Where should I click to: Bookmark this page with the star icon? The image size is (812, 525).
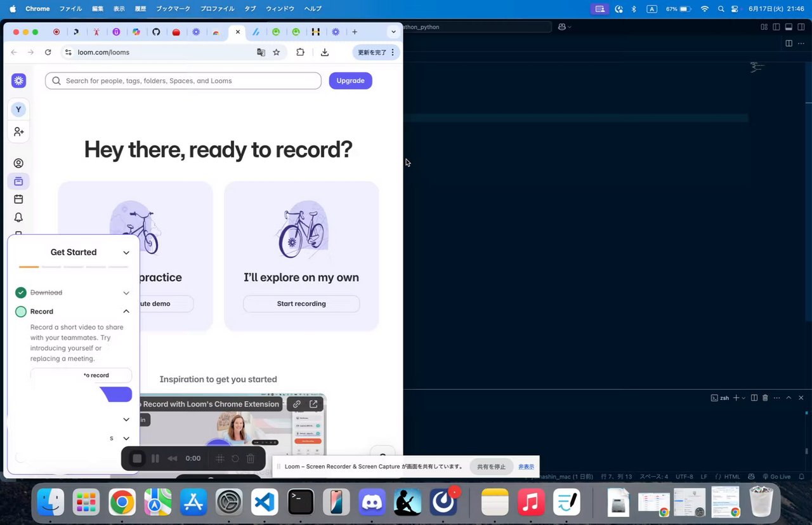pyautogui.click(x=277, y=52)
